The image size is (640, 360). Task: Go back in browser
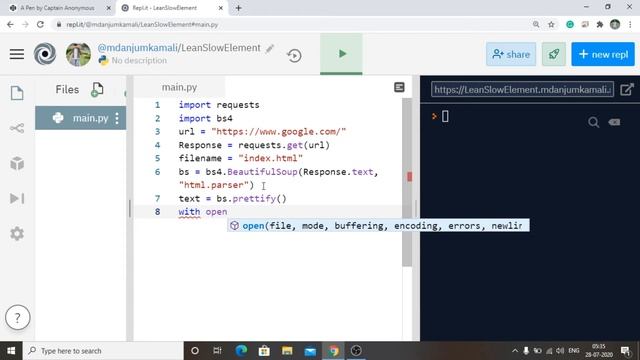(10, 24)
